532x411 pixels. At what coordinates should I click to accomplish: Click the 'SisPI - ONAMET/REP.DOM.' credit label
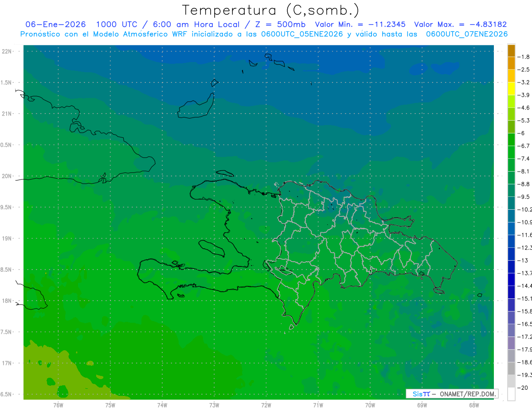[x=452, y=394]
